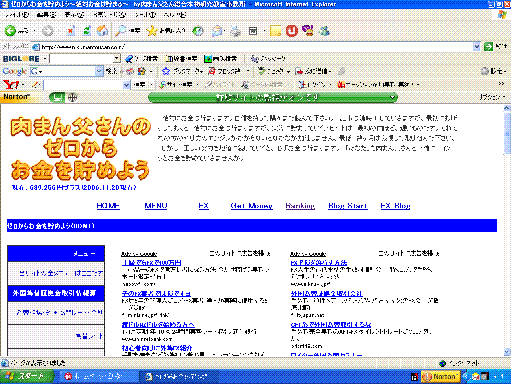Viewport: 512px width, 385px height.
Task: Click the purple character toolbar icon
Action: (308, 31)
